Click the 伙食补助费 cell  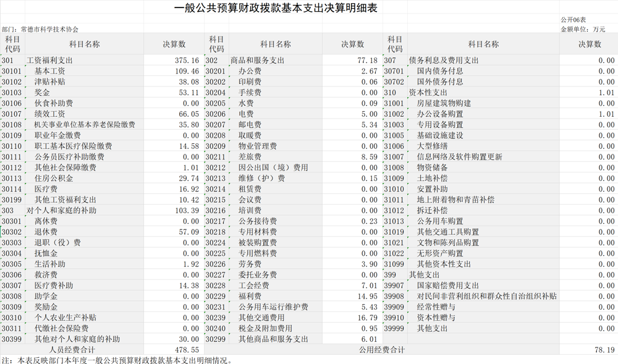[x=54, y=103]
